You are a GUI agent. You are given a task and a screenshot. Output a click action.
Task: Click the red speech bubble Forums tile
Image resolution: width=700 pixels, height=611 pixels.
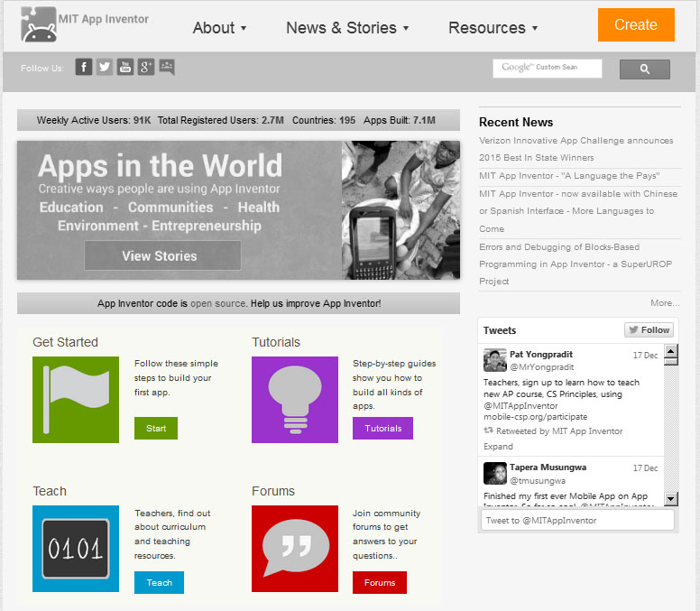click(x=295, y=549)
